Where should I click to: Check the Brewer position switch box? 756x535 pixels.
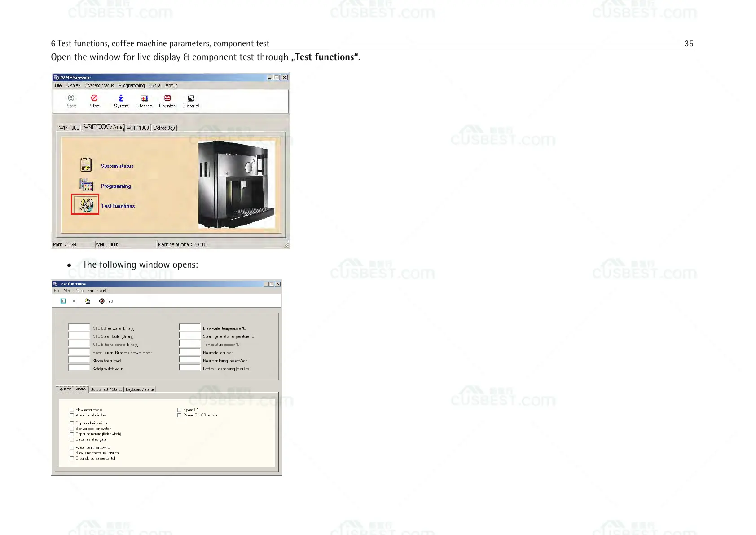(72, 429)
